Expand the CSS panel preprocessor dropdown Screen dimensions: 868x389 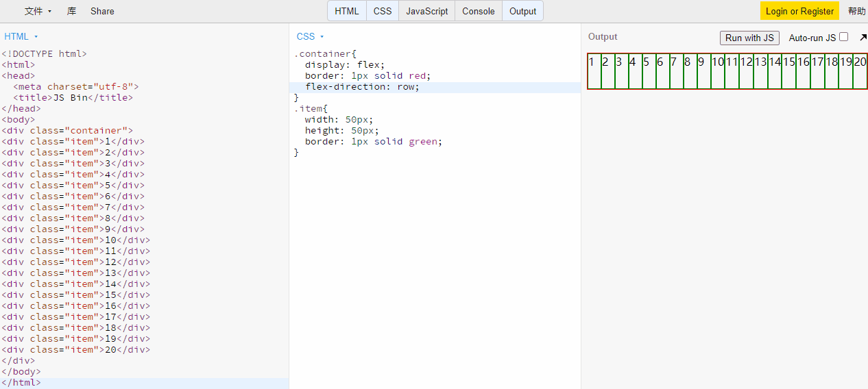click(311, 36)
